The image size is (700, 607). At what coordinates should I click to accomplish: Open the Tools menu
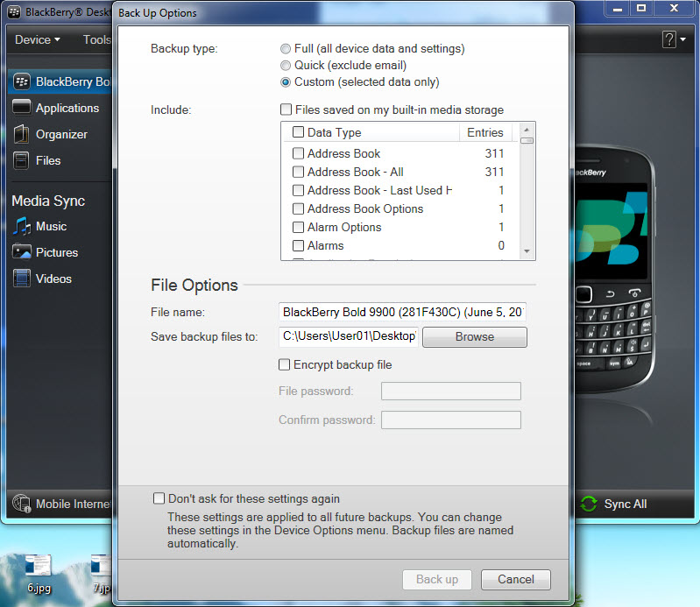pyautogui.click(x=97, y=39)
